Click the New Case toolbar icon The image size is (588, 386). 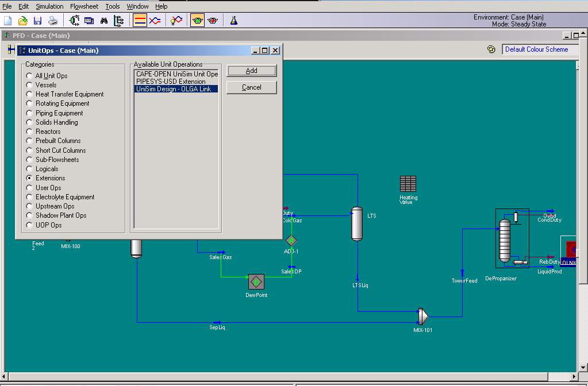click(x=8, y=21)
